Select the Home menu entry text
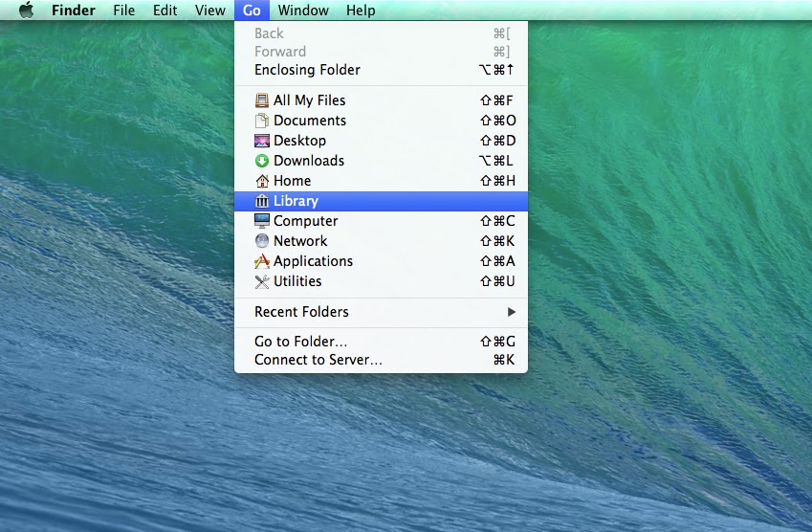 click(292, 181)
